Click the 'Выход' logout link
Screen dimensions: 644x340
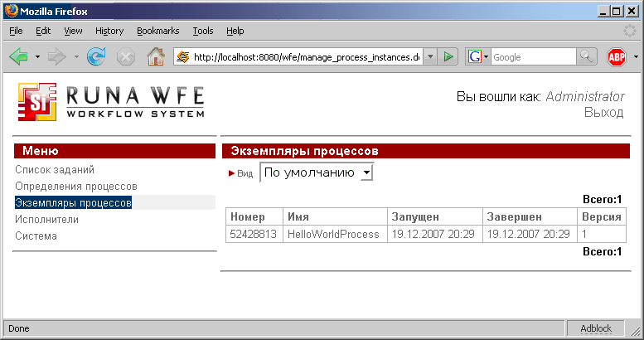(x=603, y=112)
